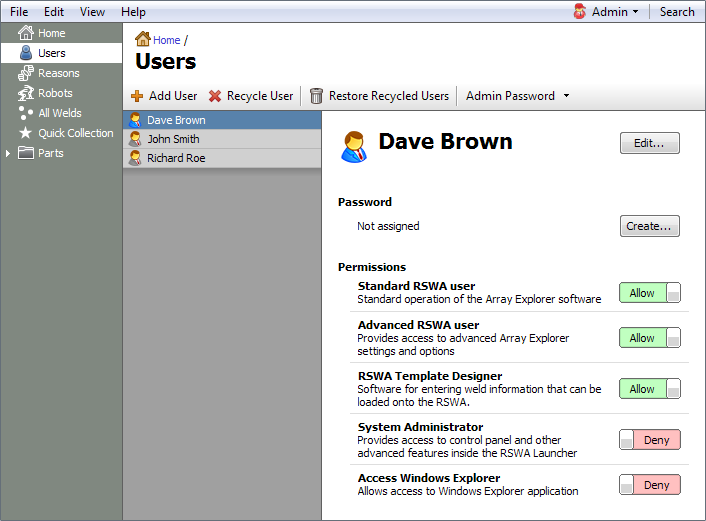This screenshot has width=706, height=521.
Task: Select John Smith name in user list
Action: (173, 139)
